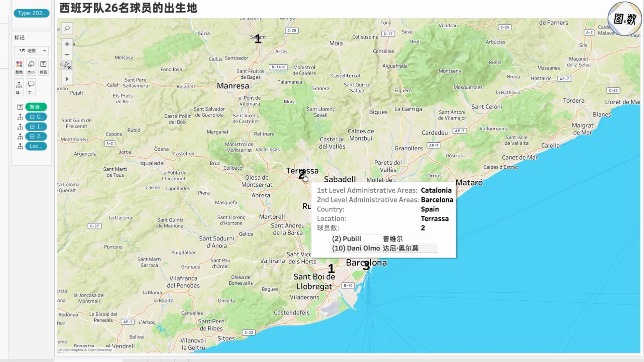Open the detail marks card
This screenshot has height=362, width=644.
pos(19,87)
